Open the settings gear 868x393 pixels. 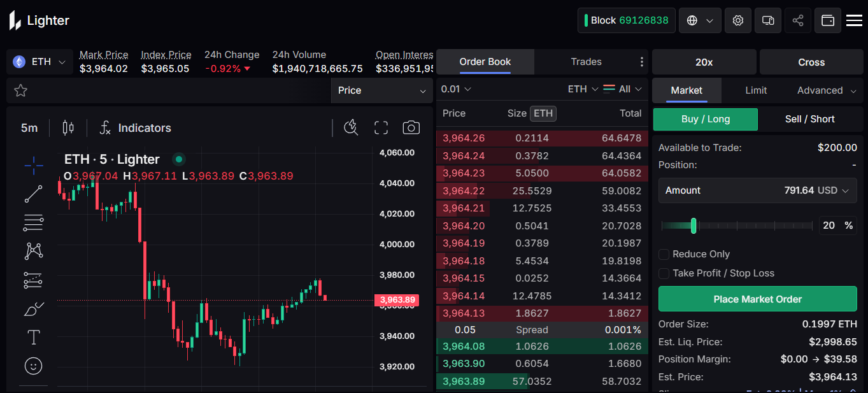pos(738,20)
